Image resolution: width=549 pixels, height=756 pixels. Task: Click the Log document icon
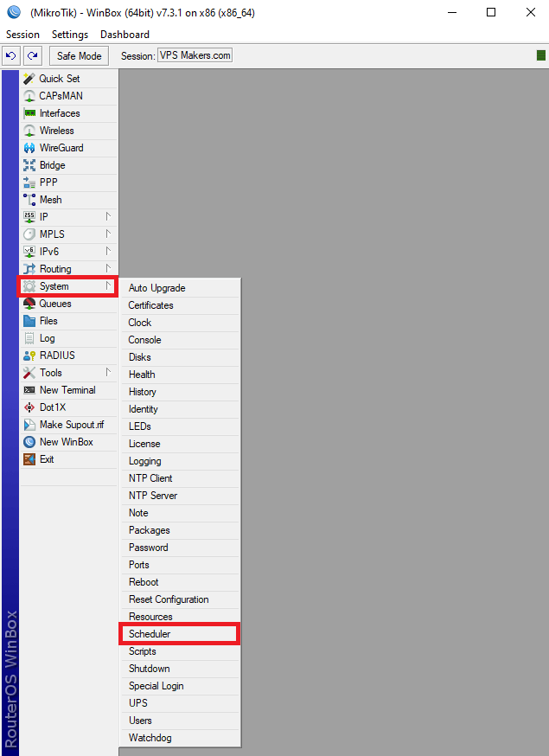(29, 338)
